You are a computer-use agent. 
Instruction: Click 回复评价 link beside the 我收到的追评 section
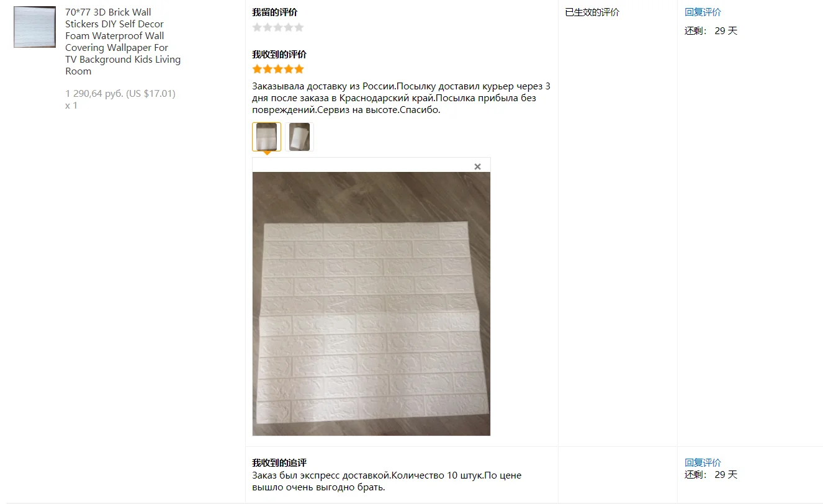703,463
